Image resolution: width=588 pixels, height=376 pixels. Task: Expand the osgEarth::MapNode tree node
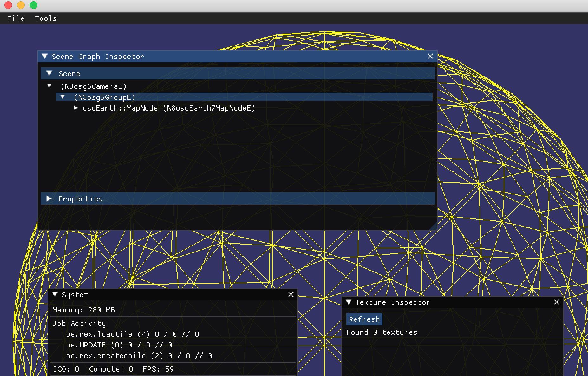point(76,108)
